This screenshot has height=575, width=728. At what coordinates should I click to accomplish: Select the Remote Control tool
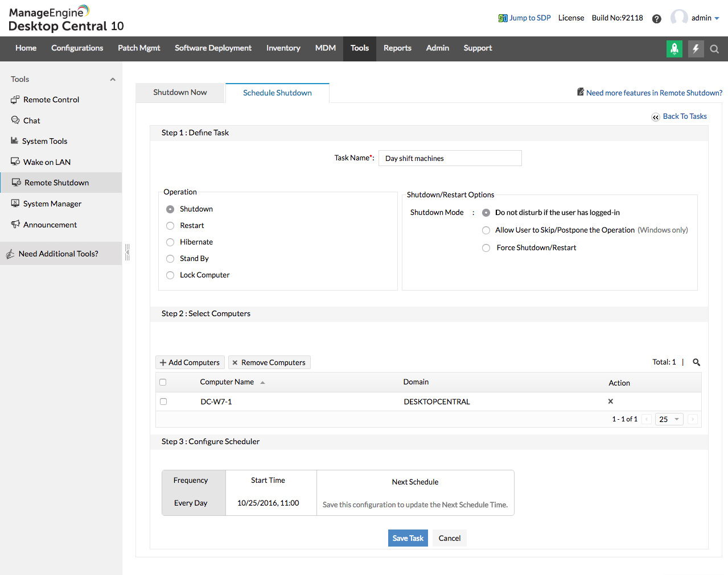click(51, 100)
